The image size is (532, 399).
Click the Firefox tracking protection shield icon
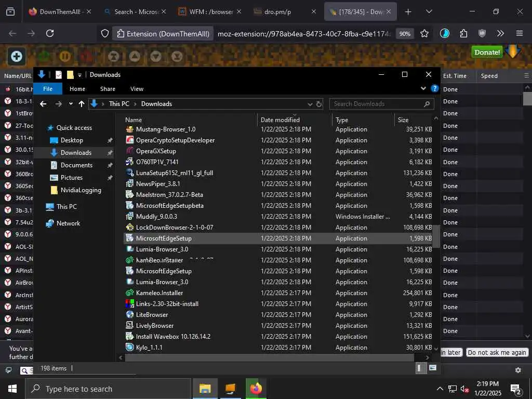tap(105, 34)
